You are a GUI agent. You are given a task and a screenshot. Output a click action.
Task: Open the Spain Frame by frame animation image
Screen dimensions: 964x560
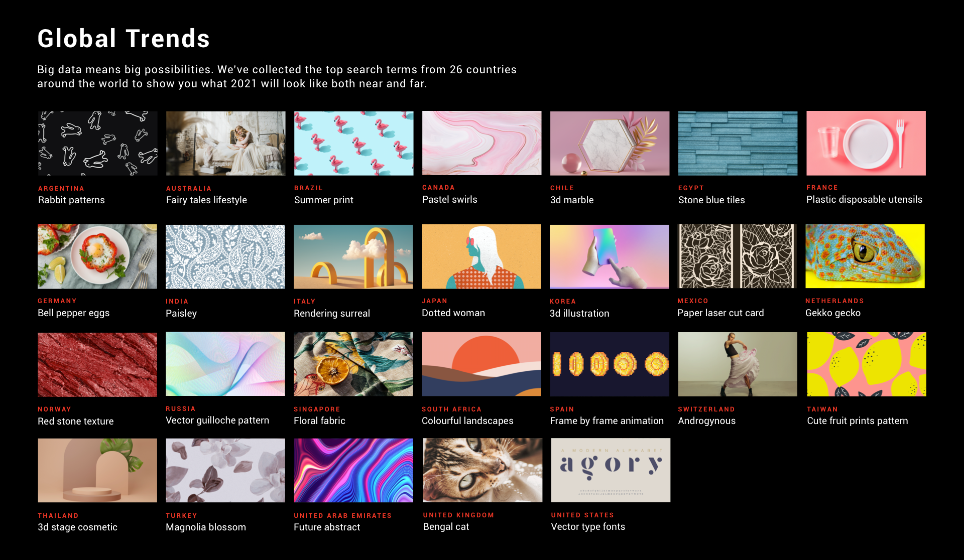[609, 364]
